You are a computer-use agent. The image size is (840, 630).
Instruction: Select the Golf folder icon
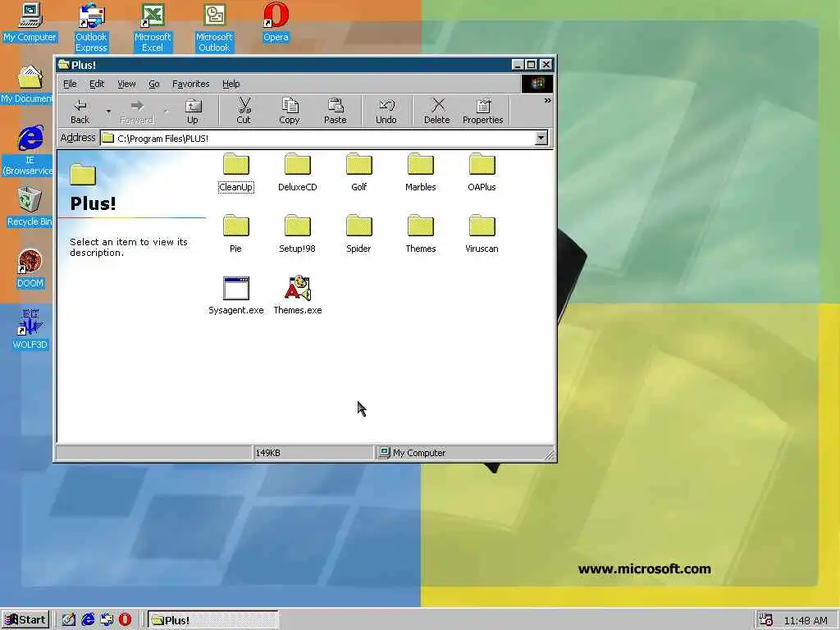click(x=359, y=164)
